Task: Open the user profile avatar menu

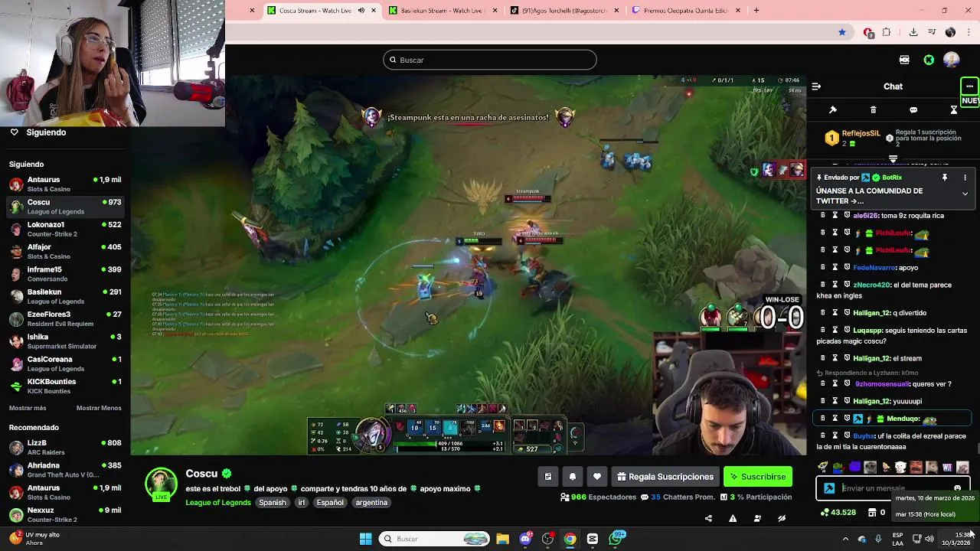Action: coord(952,60)
